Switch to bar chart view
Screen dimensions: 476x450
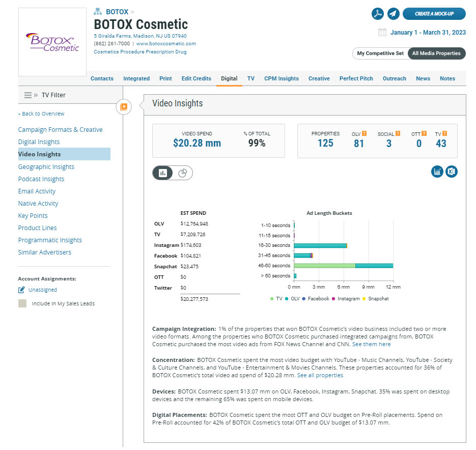[x=163, y=173]
